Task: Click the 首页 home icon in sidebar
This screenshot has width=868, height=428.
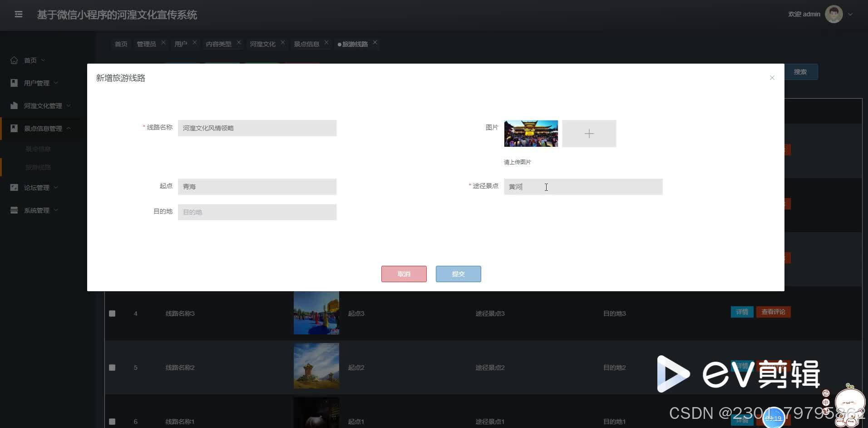Action: (x=14, y=60)
